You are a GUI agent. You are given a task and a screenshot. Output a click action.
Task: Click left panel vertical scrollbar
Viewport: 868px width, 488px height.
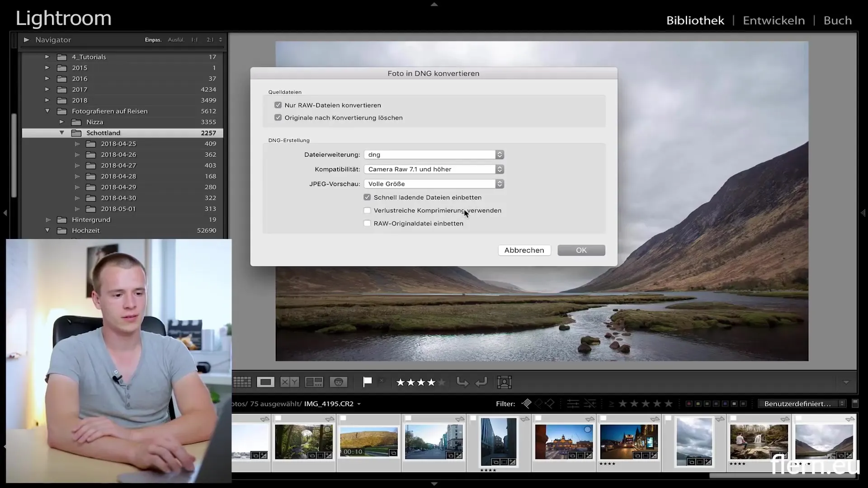(x=14, y=156)
